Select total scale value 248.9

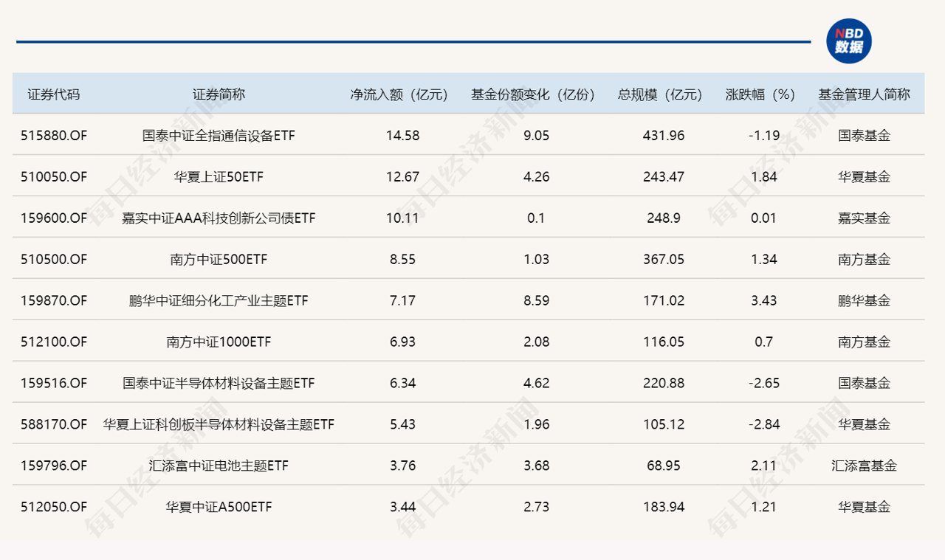663,218
